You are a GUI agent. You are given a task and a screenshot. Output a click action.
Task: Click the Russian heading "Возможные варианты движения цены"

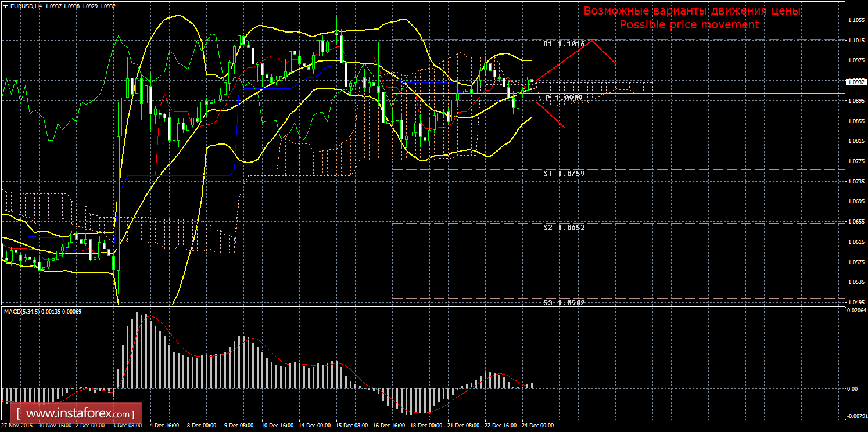[x=692, y=11]
